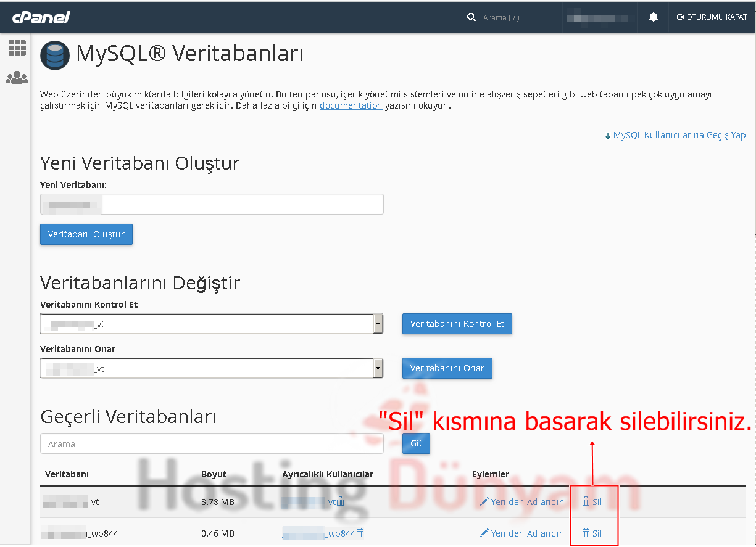This screenshot has width=756, height=547.
Task: Open the _wp844 privileged user link
Action: pos(318,533)
